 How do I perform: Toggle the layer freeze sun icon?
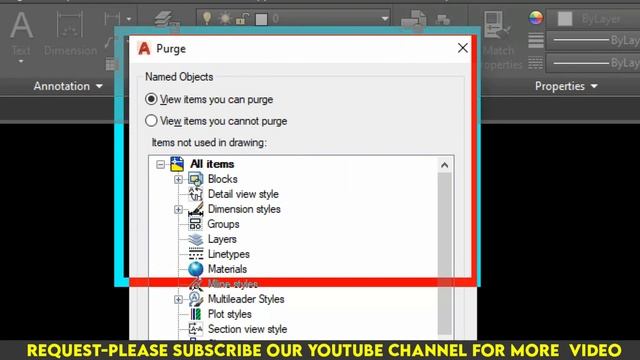tap(224, 18)
